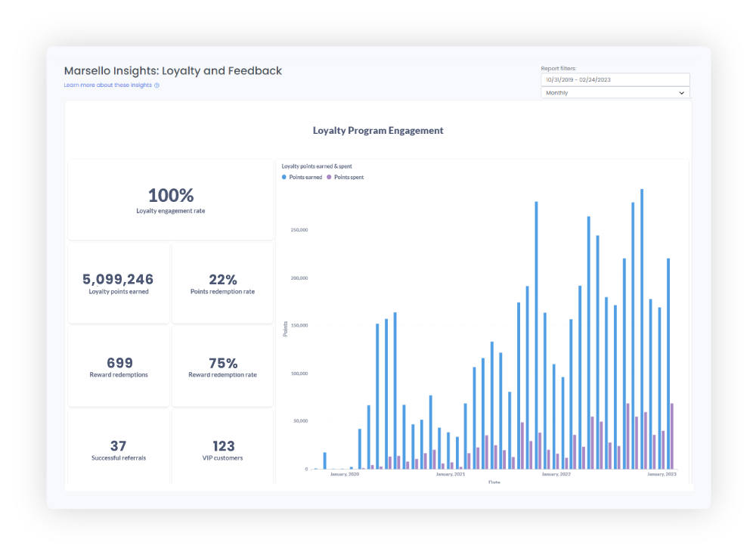This screenshot has width=756, height=555.
Task: Click the 'Loyalty points earned' caption
Action: point(119,292)
